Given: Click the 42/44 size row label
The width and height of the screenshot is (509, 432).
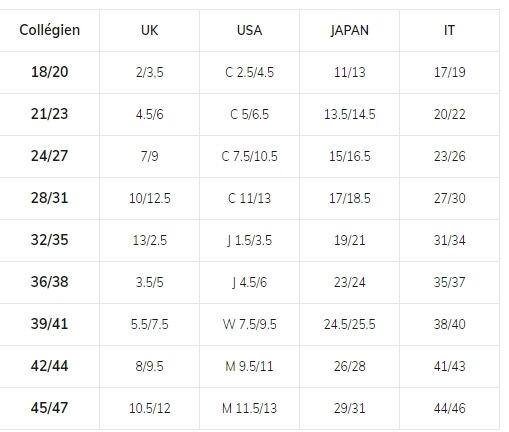Looking at the screenshot, I should (50, 366).
